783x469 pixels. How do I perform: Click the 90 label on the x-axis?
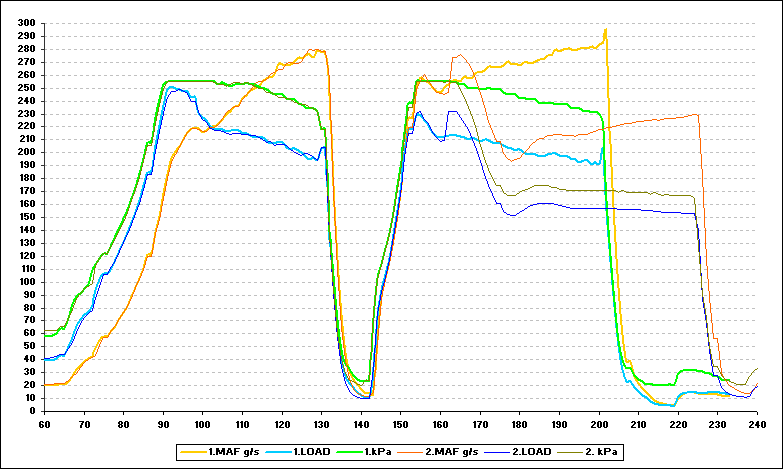pos(163,425)
